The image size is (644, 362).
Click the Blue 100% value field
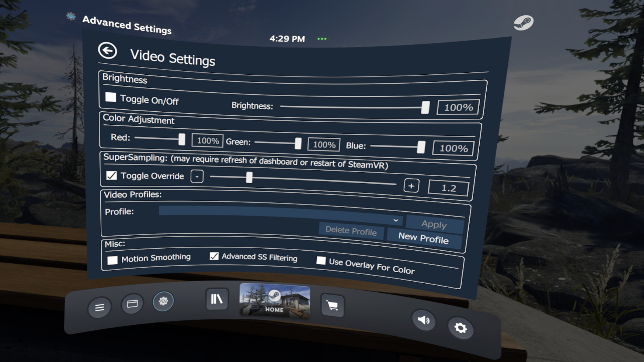pos(453,148)
